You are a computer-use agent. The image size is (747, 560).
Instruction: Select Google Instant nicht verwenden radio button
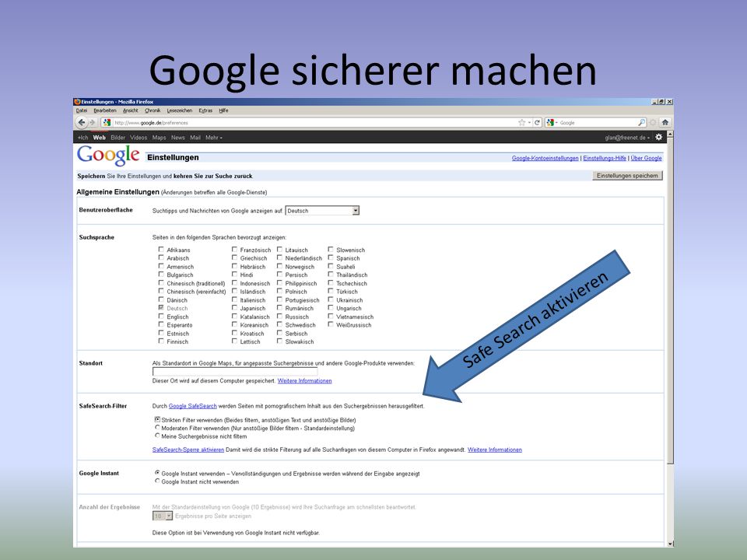click(157, 481)
